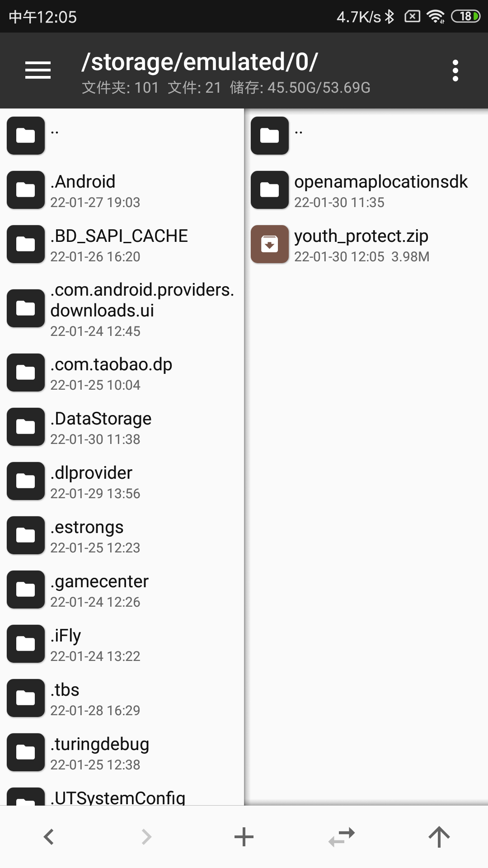
Task: Open the .gamecenter folder
Action: click(x=122, y=590)
